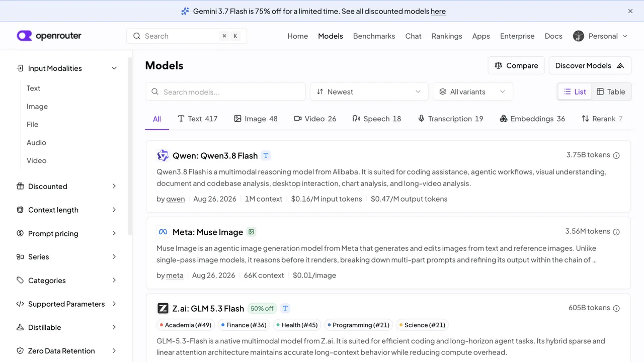The height and width of the screenshot is (362, 644).
Task: Click the info icon next to 605B tokens
Action: 616,308
